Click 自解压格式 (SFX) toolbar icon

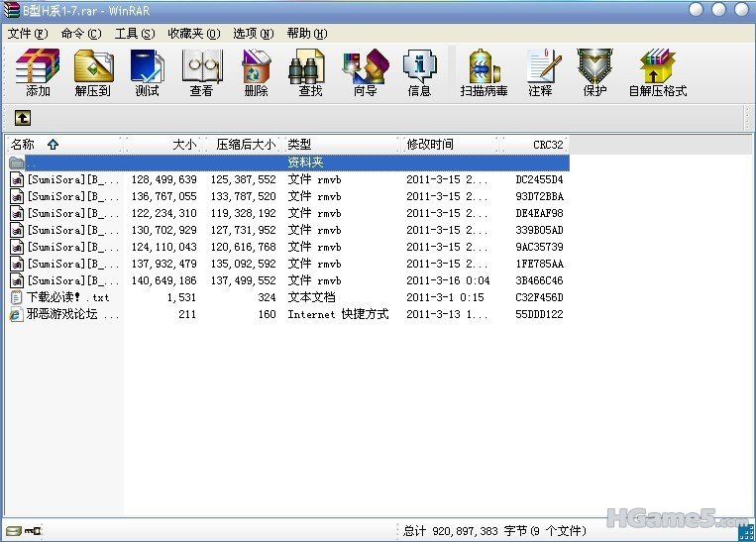[x=657, y=72]
